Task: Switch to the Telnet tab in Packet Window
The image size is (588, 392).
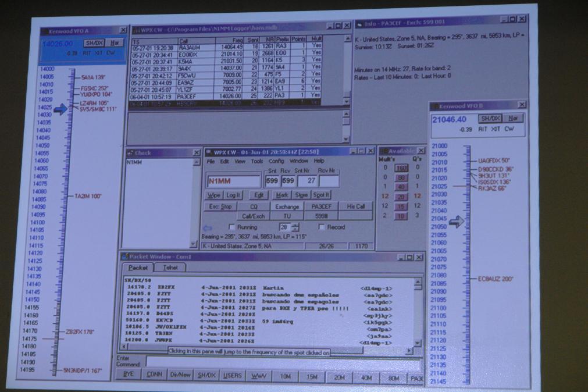Action: click(x=170, y=268)
